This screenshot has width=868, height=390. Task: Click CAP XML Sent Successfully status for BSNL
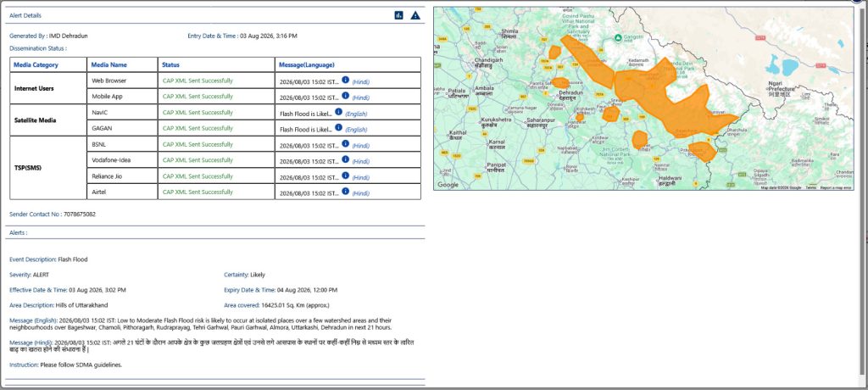[x=198, y=144]
